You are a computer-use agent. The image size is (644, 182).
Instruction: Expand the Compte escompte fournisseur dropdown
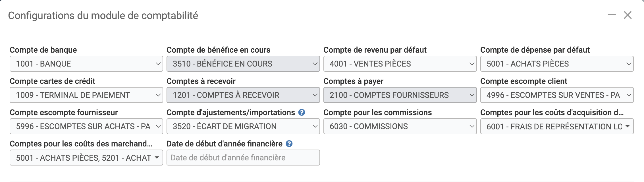click(x=86, y=126)
